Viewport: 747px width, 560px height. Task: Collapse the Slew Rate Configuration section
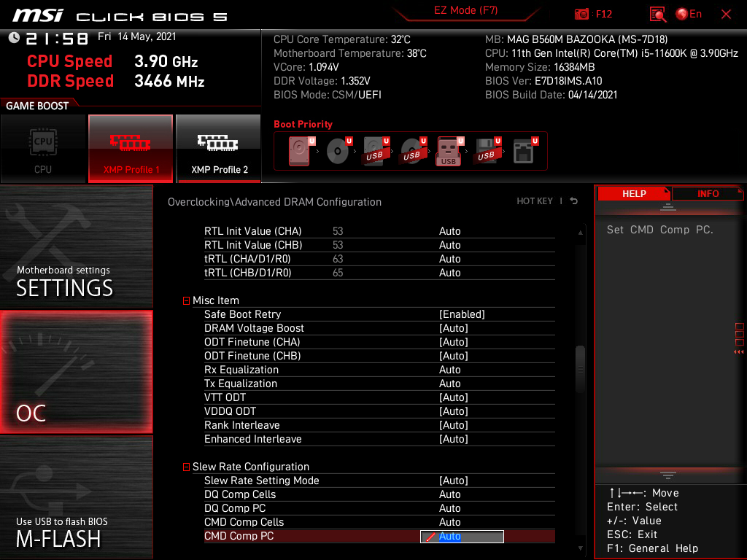click(x=186, y=467)
